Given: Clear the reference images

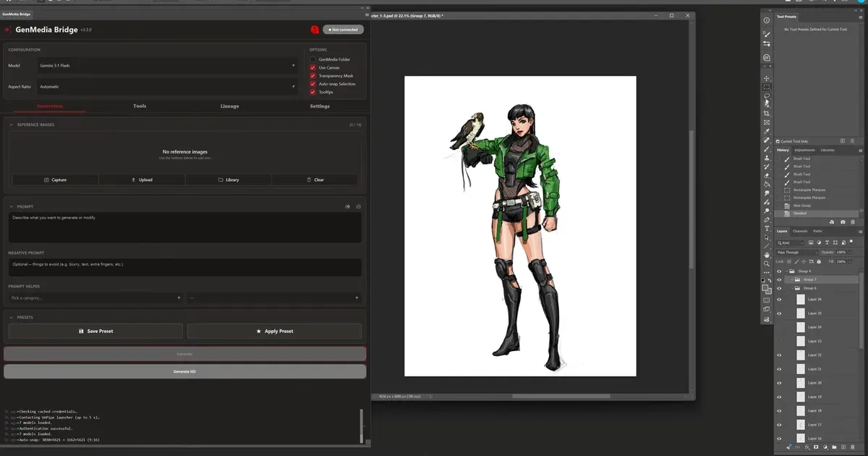Looking at the screenshot, I should pos(315,180).
